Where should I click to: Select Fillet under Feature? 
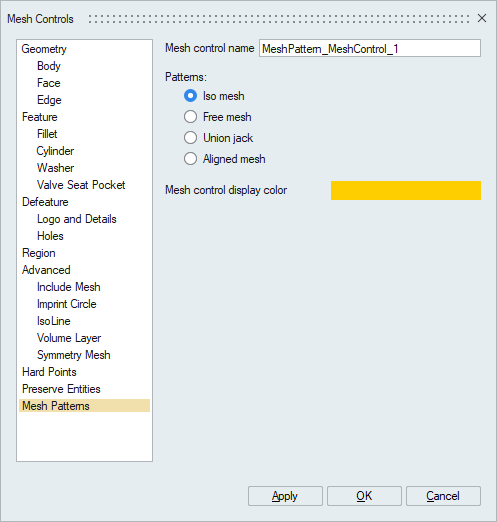tap(47, 134)
